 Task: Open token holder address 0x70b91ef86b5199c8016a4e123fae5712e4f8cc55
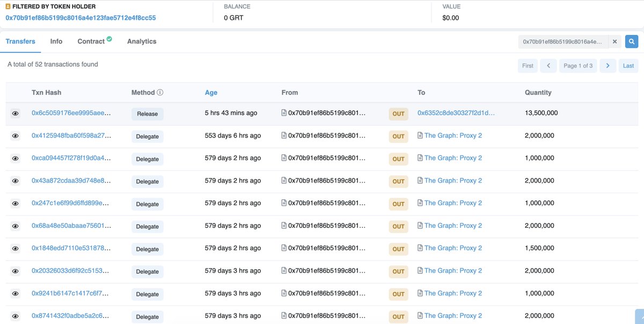(x=80, y=18)
